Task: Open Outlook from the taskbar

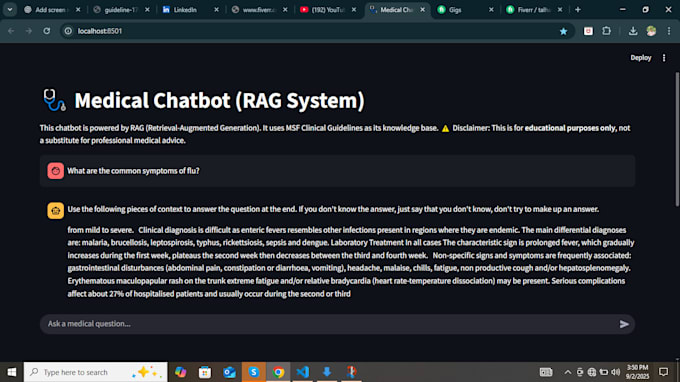Action: [x=229, y=372]
